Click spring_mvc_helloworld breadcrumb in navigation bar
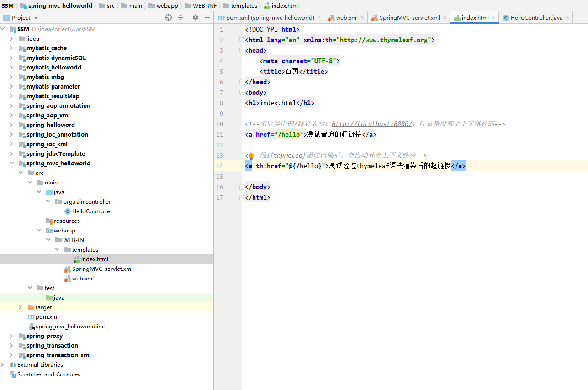 click(x=56, y=5)
